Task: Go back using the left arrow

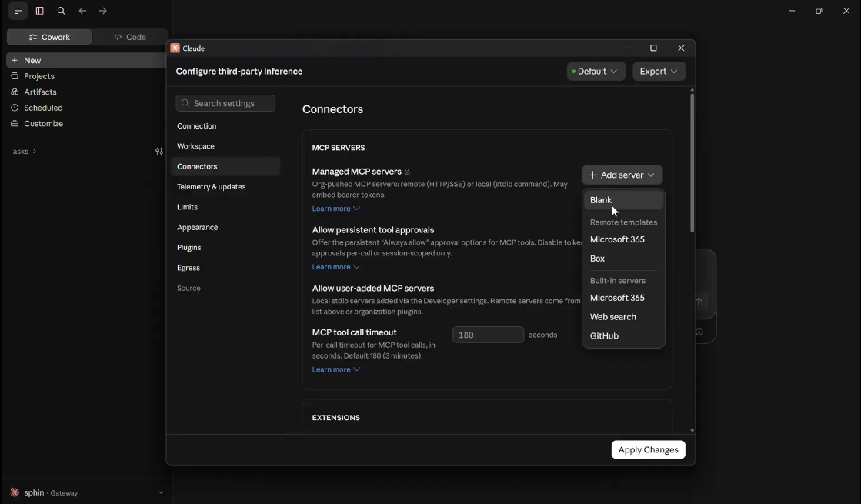Action: coord(82,11)
